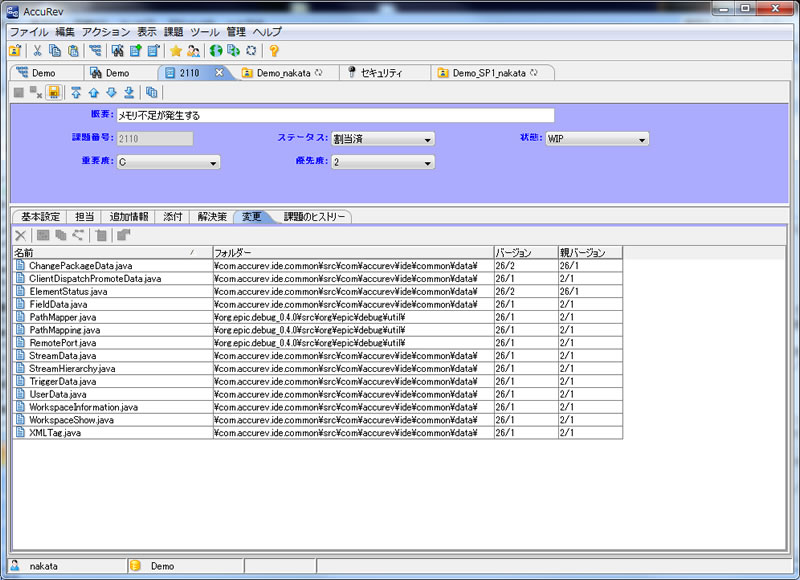Click the new issue icon with green plus
800x580 pixels.
tap(135, 51)
